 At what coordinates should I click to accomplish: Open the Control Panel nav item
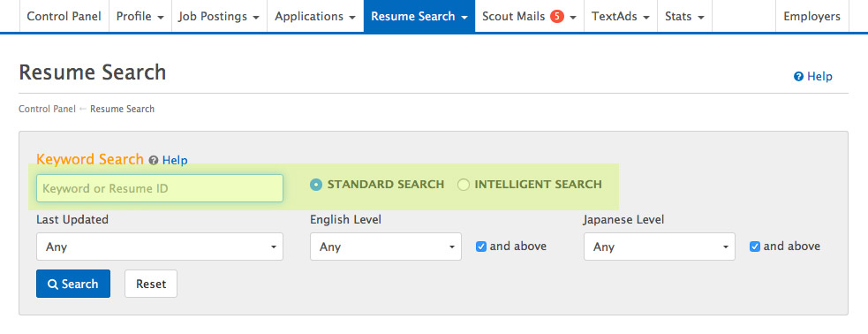point(64,16)
